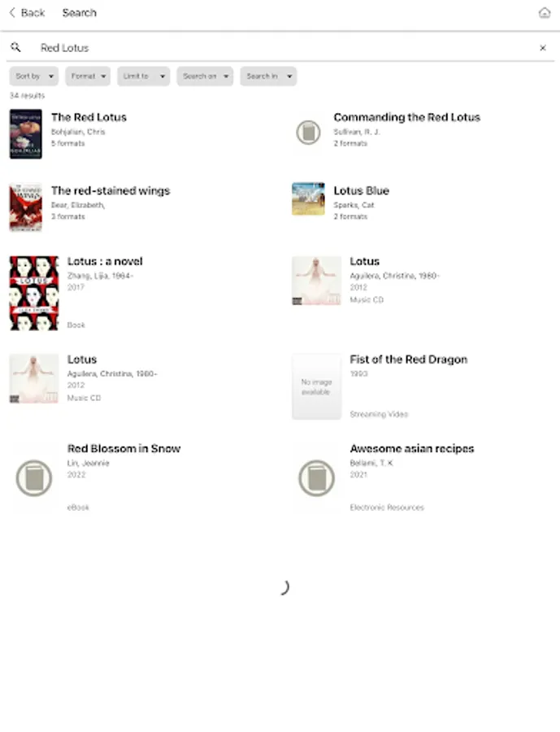
Task: Go to the home screen icon
Action: point(545,13)
